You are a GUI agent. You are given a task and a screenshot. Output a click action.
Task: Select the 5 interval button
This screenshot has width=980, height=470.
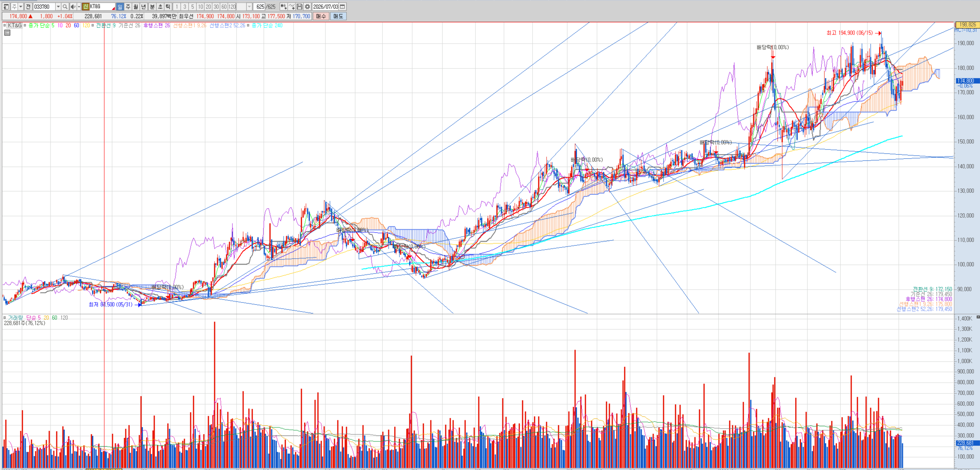192,6
